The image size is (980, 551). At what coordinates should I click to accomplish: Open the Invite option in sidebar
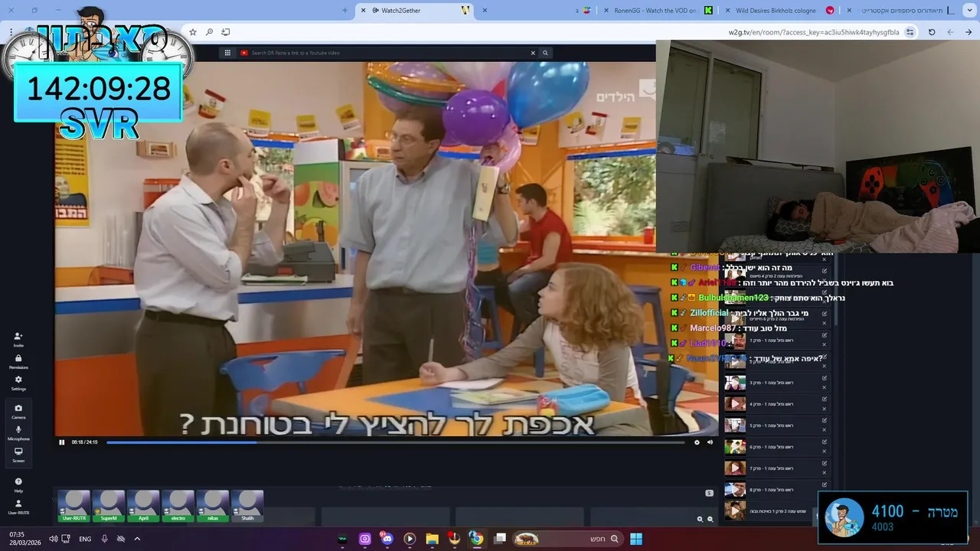click(x=18, y=339)
